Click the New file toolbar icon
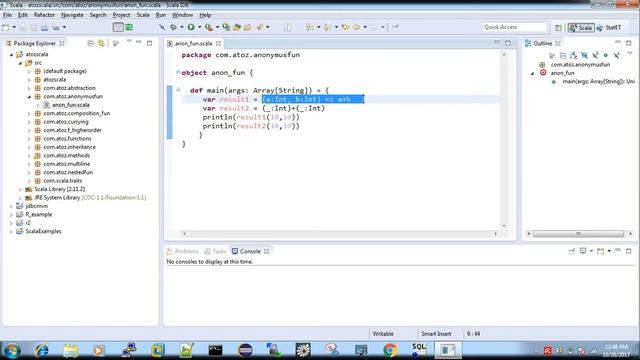This screenshot has width=640, height=360. click(x=6, y=27)
